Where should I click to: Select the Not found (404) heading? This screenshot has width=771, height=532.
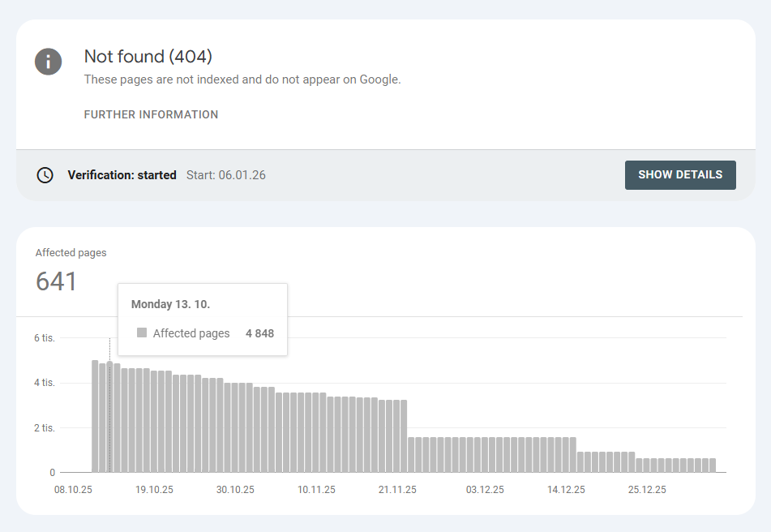(x=148, y=57)
